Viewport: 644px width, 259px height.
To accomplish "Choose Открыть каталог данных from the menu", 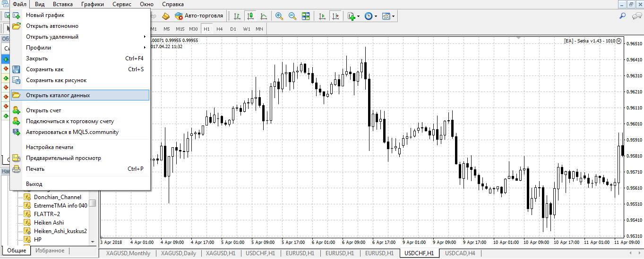I will coord(58,95).
